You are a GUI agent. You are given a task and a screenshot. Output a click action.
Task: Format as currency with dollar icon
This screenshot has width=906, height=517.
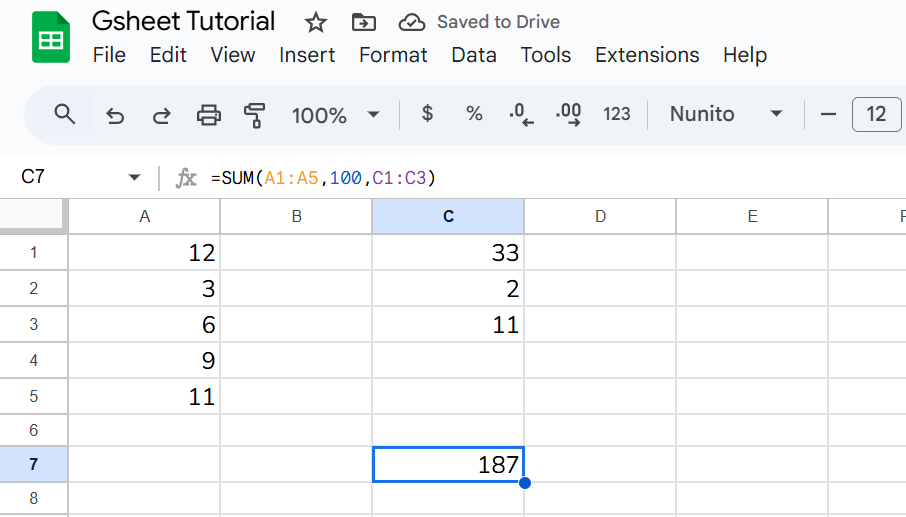pos(428,114)
